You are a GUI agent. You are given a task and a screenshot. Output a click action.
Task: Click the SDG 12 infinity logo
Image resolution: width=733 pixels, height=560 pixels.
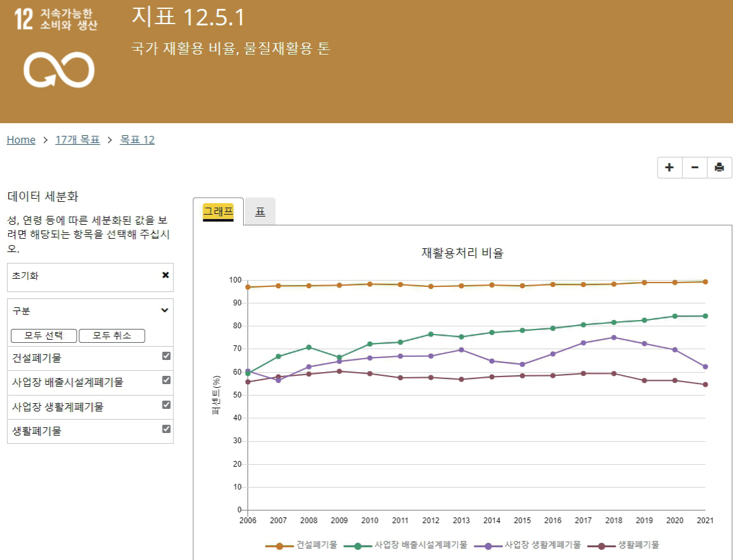tap(58, 69)
